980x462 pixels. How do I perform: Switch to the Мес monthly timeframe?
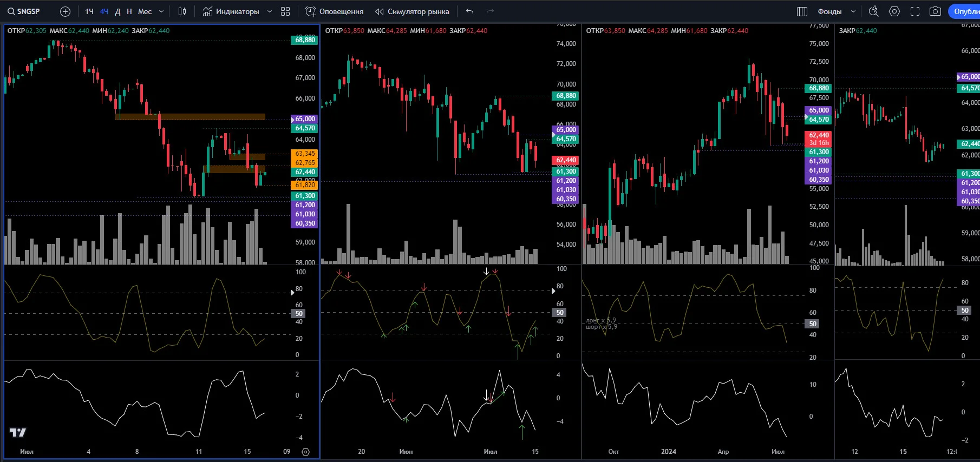click(145, 11)
